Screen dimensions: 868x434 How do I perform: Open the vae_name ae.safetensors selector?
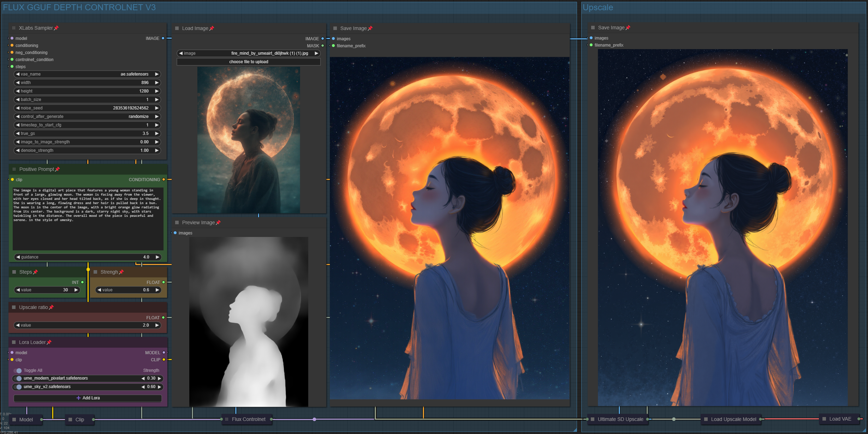coord(87,74)
